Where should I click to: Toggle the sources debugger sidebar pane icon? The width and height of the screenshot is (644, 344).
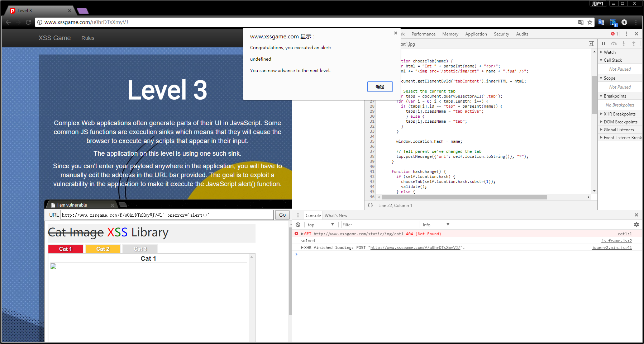[591, 44]
